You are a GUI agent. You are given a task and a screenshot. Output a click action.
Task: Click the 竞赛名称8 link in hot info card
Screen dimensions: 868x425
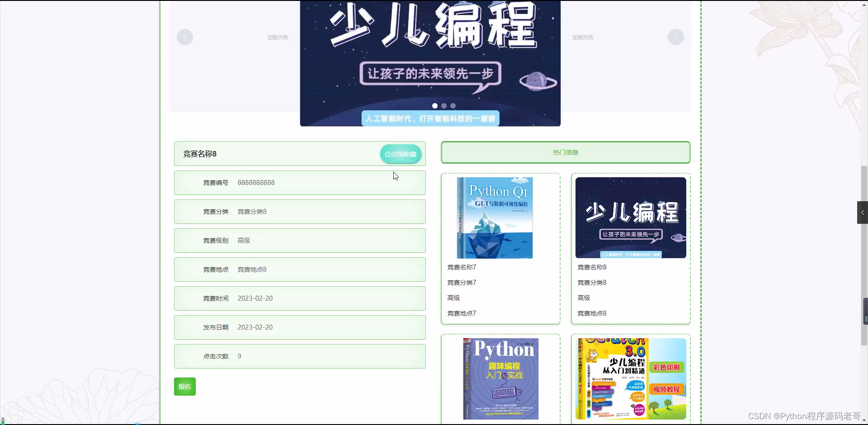(591, 267)
